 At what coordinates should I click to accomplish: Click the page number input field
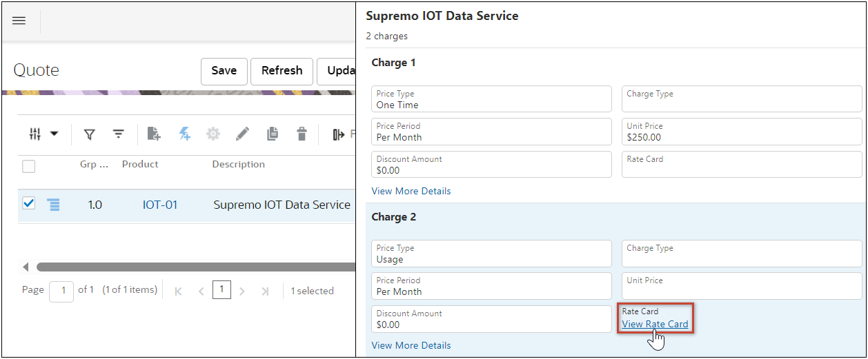tap(61, 291)
